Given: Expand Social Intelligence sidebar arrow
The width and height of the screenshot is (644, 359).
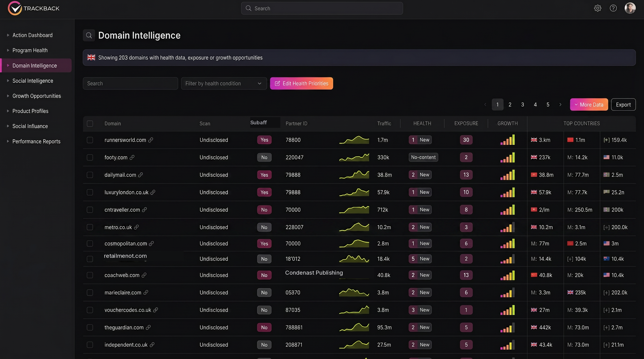Looking at the screenshot, I should (x=8, y=81).
